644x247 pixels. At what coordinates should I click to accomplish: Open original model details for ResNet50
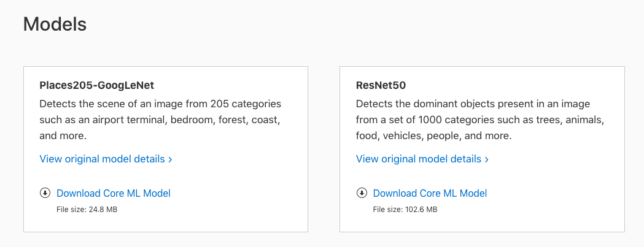(419, 159)
